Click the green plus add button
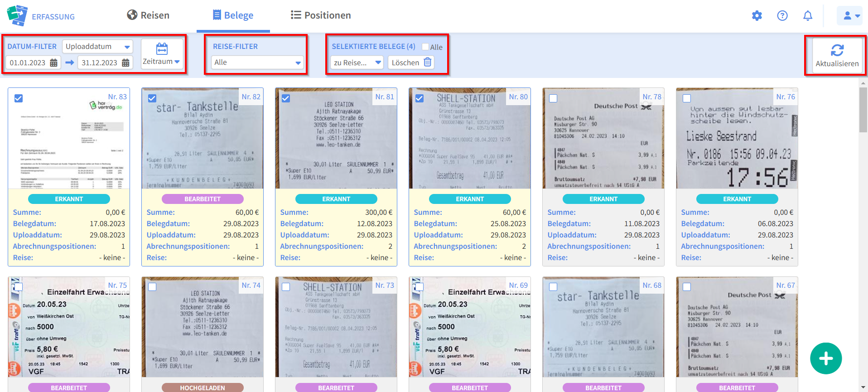 click(x=825, y=358)
